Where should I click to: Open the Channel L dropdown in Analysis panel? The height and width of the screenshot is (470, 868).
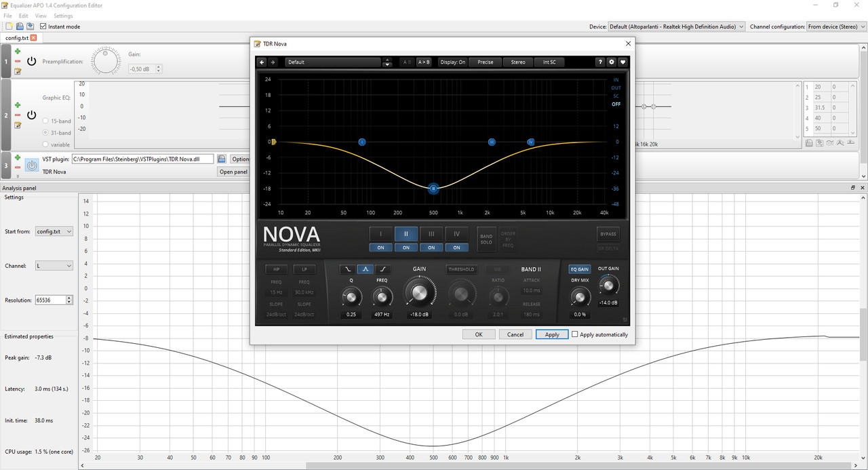pyautogui.click(x=54, y=266)
